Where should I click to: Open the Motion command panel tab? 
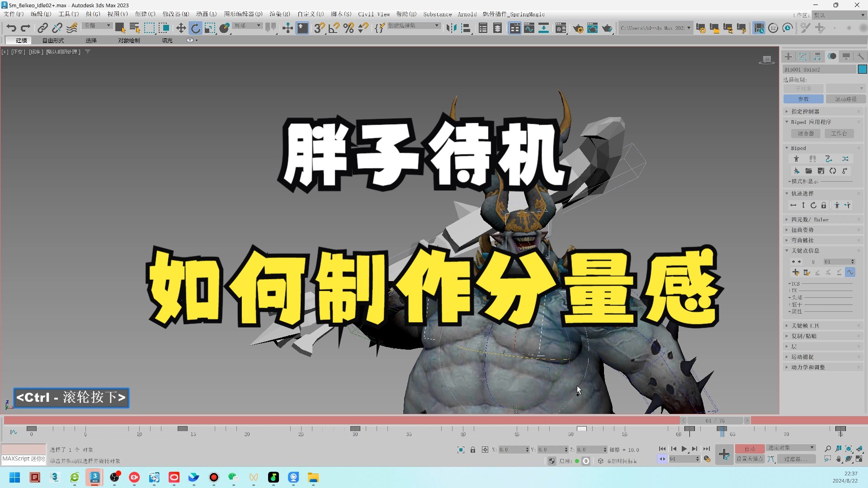(832, 56)
